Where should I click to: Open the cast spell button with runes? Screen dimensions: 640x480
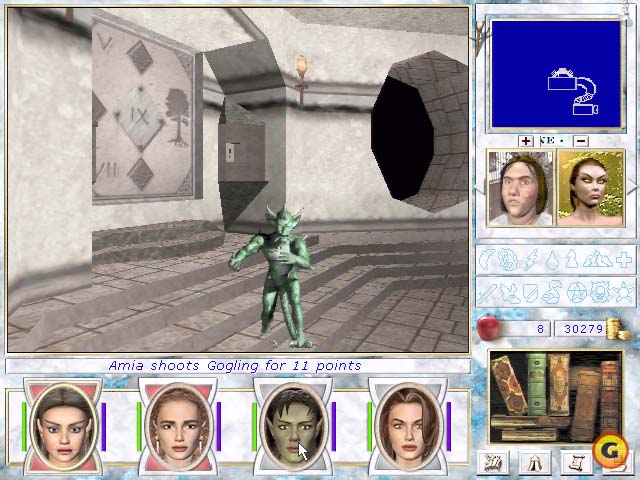[494, 462]
